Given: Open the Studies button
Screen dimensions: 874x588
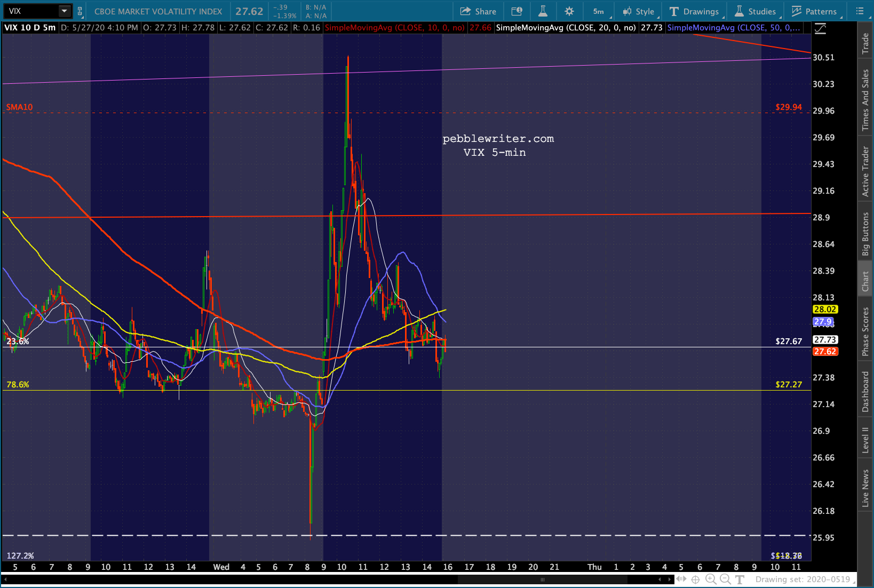Looking at the screenshot, I should 756,11.
